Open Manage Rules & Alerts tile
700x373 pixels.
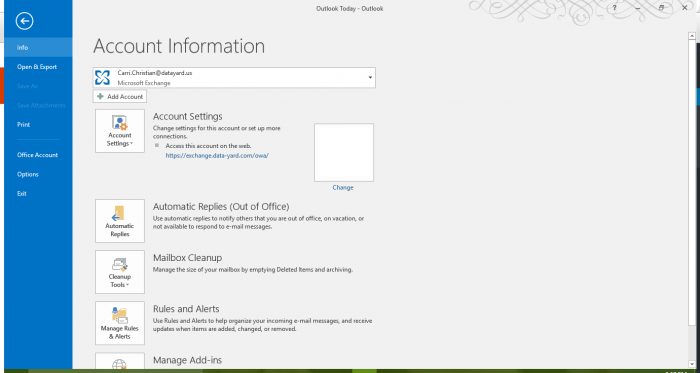point(120,323)
